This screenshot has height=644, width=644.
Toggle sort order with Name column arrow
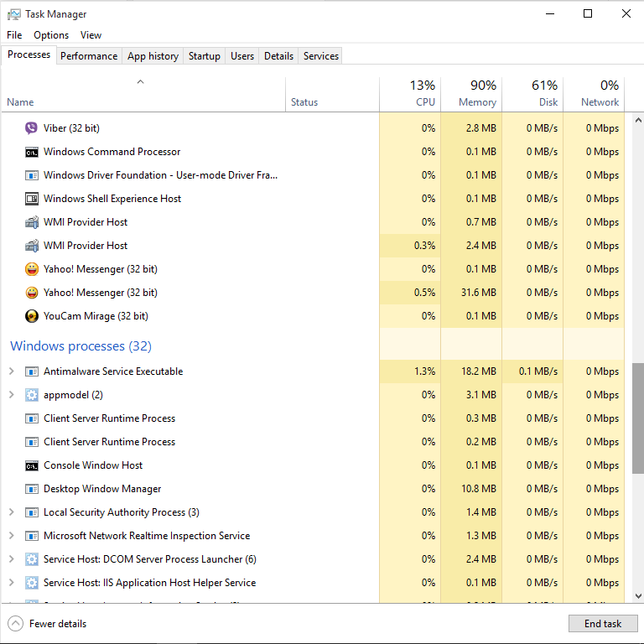(x=141, y=81)
